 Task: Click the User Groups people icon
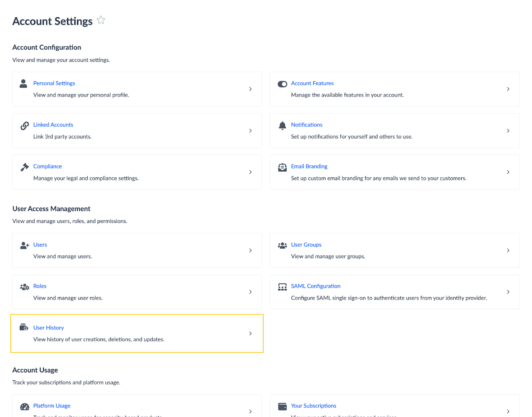point(282,245)
